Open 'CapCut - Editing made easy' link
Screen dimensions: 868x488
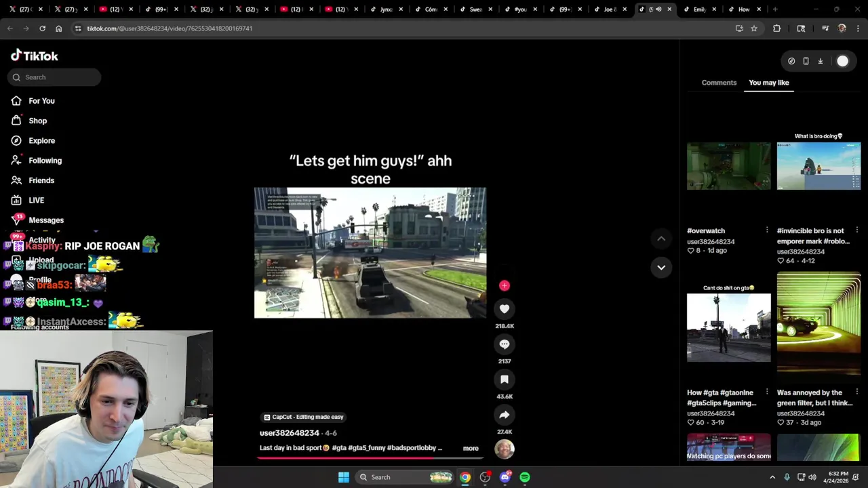tap(304, 418)
